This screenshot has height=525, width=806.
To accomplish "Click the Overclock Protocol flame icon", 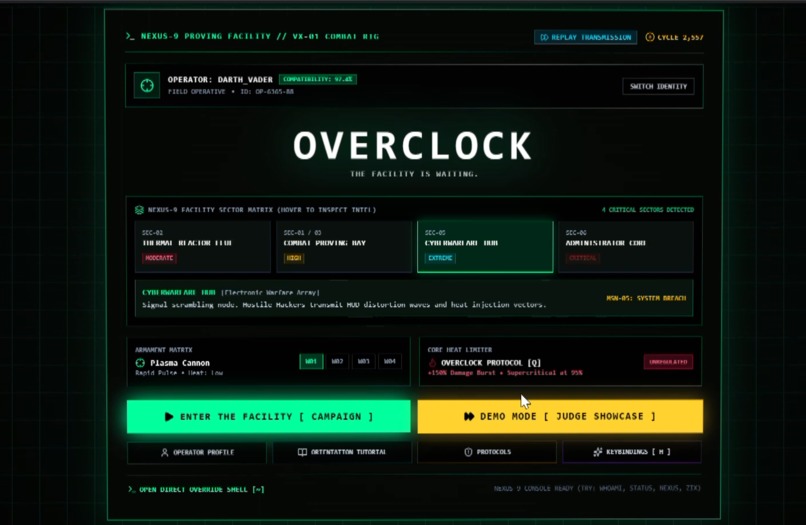I will tap(432, 363).
